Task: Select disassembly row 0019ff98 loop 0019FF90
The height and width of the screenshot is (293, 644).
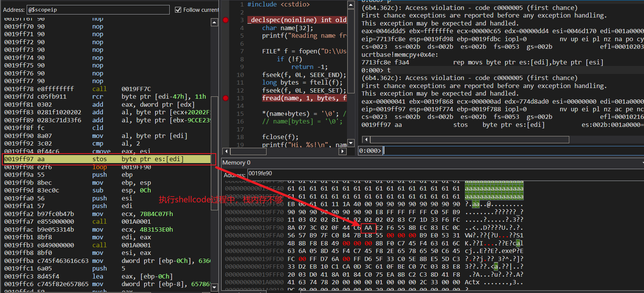Action: coord(107,167)
